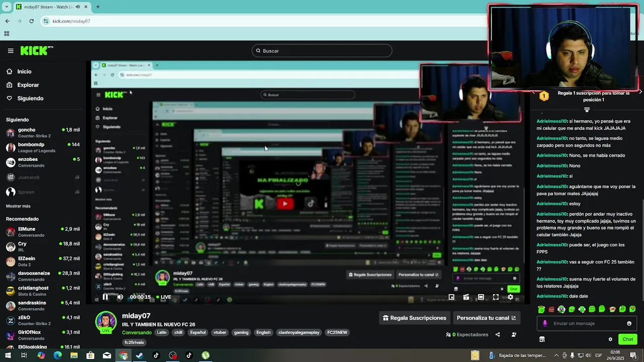The width and height of the screenshot is (644, 362).
Task: Click the fc25rivals tag
Action: coord(134,342)
